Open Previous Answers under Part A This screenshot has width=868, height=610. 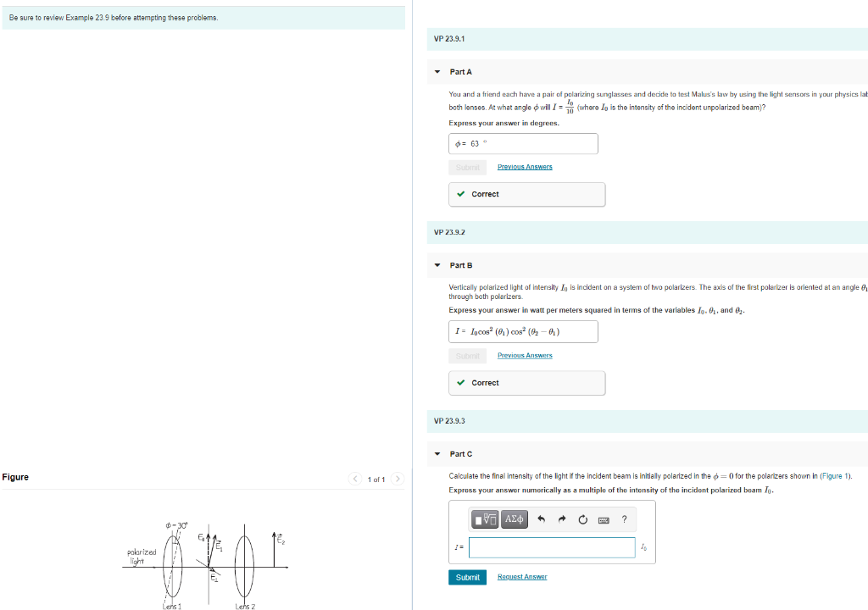[x=524, y=167]
